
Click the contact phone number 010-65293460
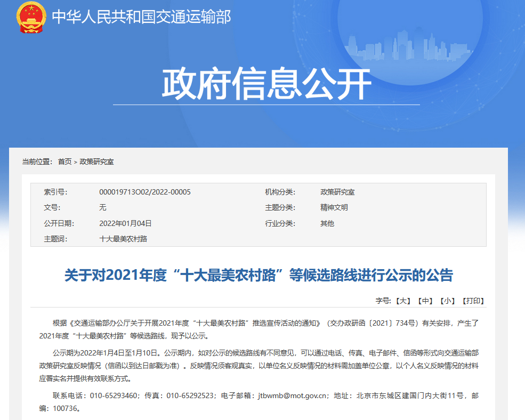[x=112, y=396]
